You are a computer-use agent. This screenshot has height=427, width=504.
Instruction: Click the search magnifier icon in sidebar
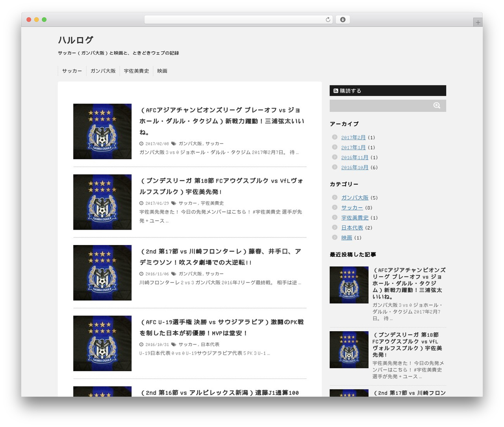pos(437,106)
